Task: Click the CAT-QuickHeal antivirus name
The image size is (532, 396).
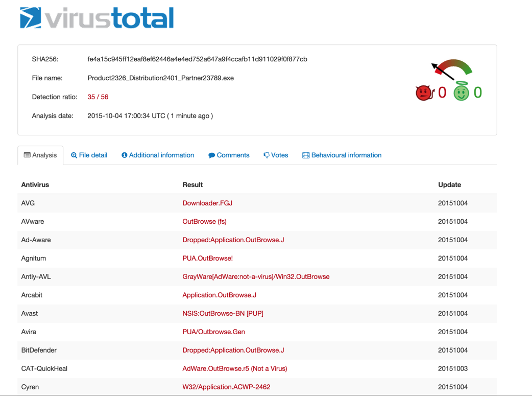Action: (x=44, y=368)
